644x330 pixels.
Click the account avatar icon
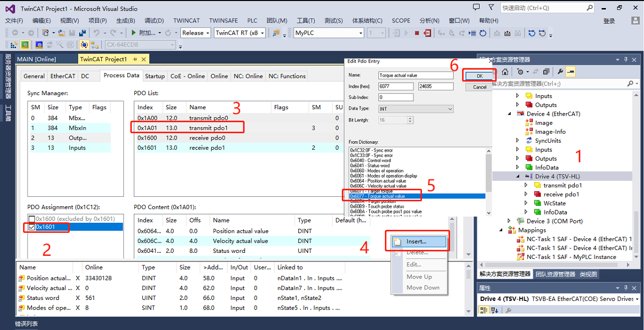tap(635, 21)
